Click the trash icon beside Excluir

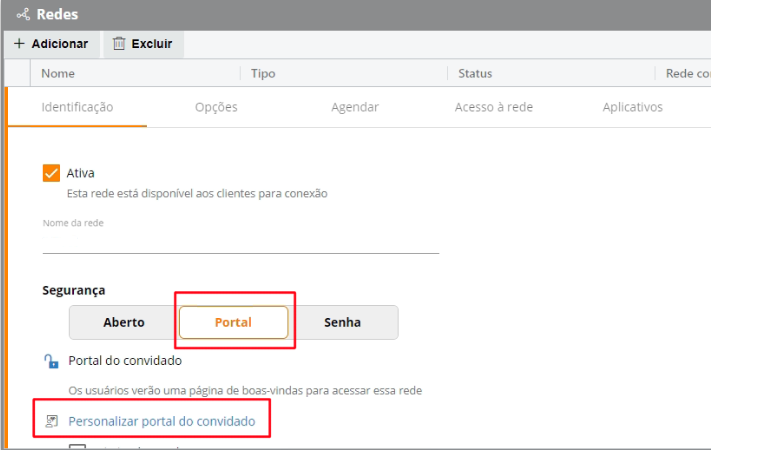119,44
